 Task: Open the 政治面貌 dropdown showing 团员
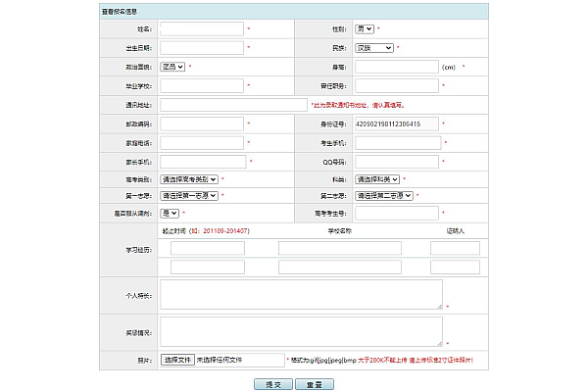point(171,67)
